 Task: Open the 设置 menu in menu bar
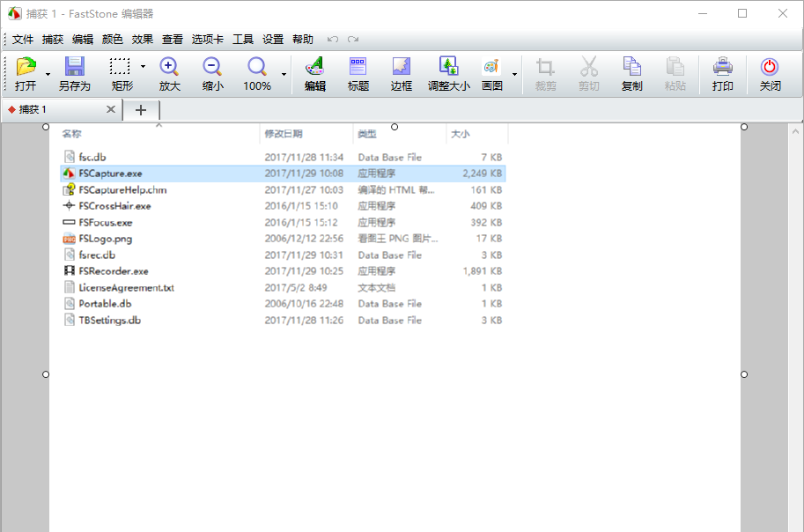point(273,40)
